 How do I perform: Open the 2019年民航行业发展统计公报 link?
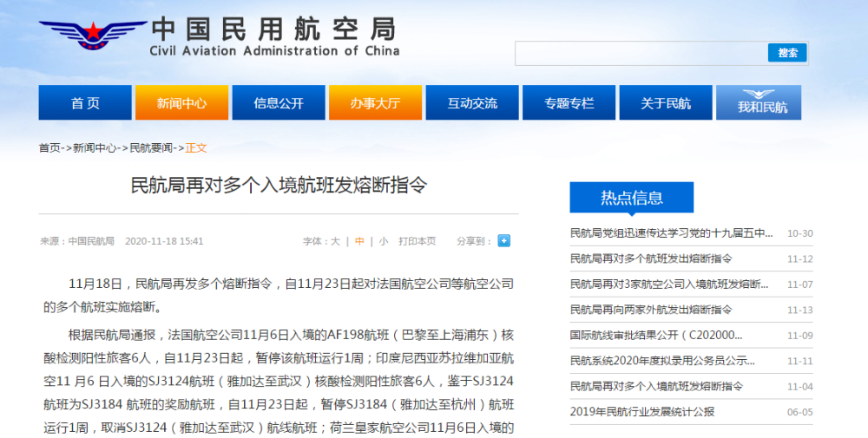pyautogui.click(x=641, y=412)
